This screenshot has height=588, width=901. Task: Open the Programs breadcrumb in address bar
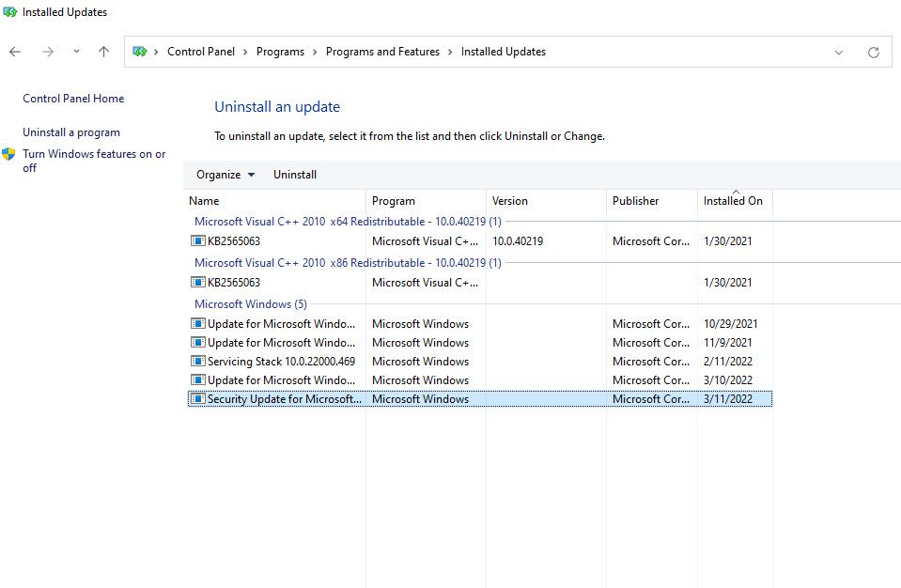click(x=280, y=52)
